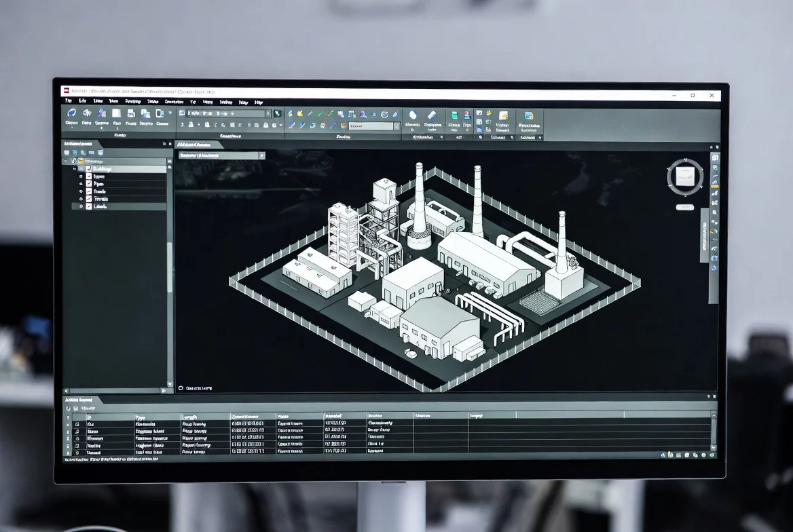Expand the overflow arrow after the first ribbon group's large icons
The image size is (793, 532).
click(170, 113)
